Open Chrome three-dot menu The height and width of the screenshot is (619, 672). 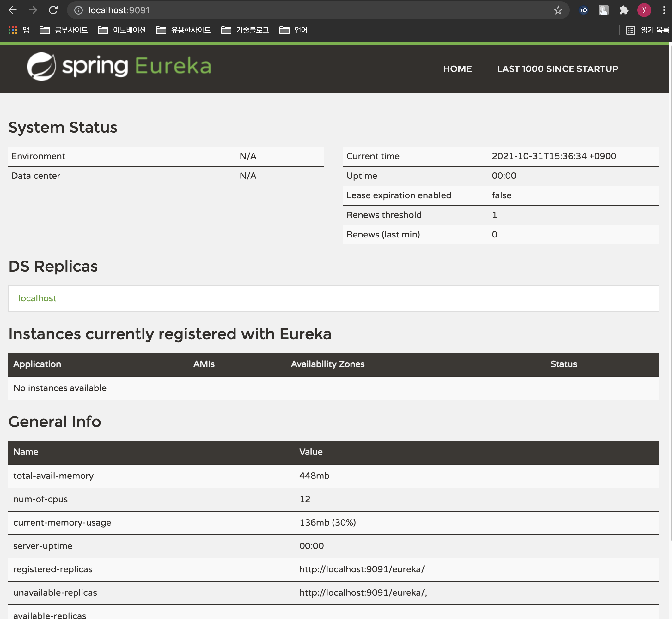(x=664, y=10)
